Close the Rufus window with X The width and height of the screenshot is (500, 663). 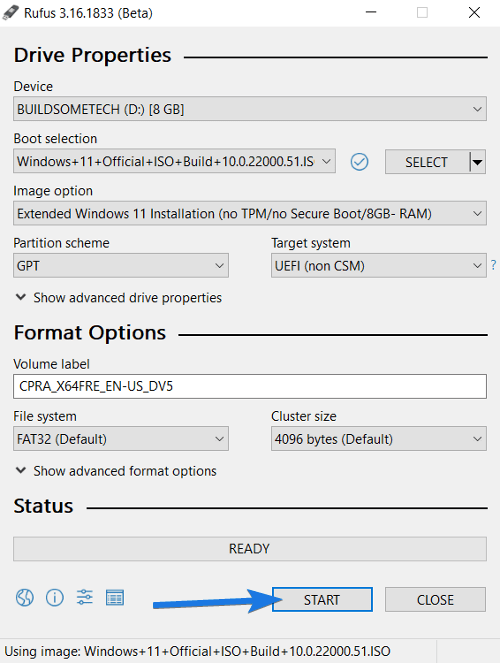474,12
